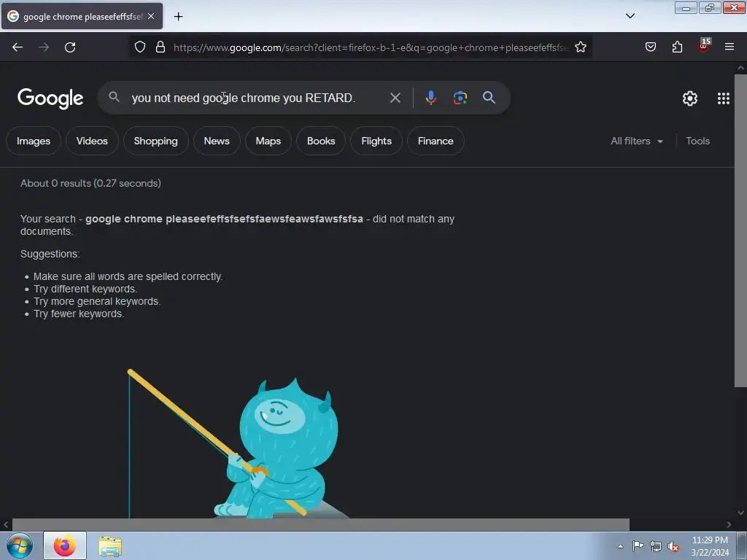Open the Google apps grid
The width and height of the screenshot is (747, 560).
[724, 98]
